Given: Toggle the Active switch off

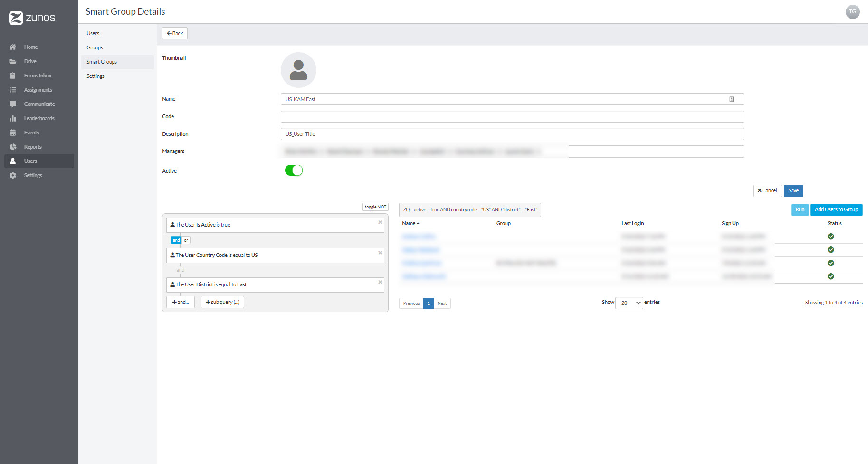Looking at the screenshot, I should coord(294,170).
